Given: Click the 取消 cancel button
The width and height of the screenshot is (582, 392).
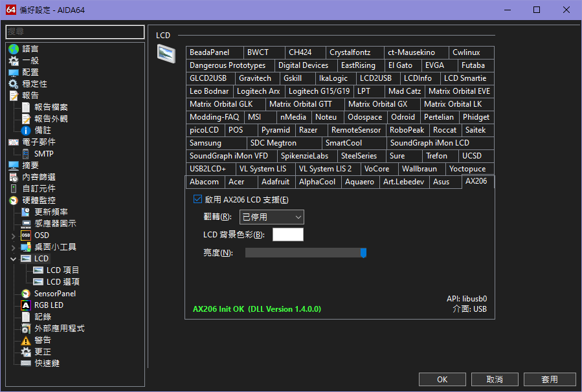Looking at the screenshot, I should point(495,380).
